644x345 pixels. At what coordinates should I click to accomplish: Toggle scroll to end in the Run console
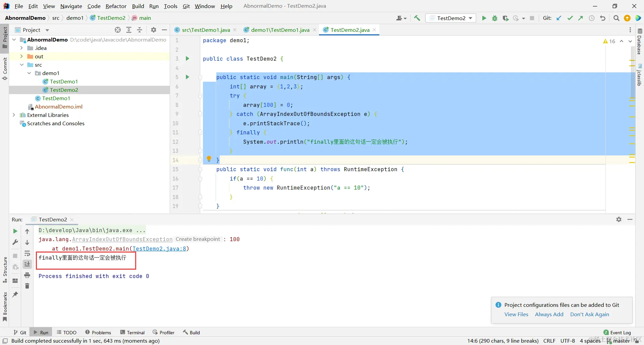pyautogui.click(x=27, y=264)
